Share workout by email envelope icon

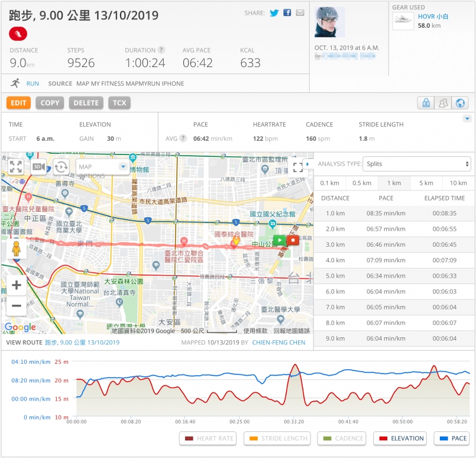[x=300, y=12]
